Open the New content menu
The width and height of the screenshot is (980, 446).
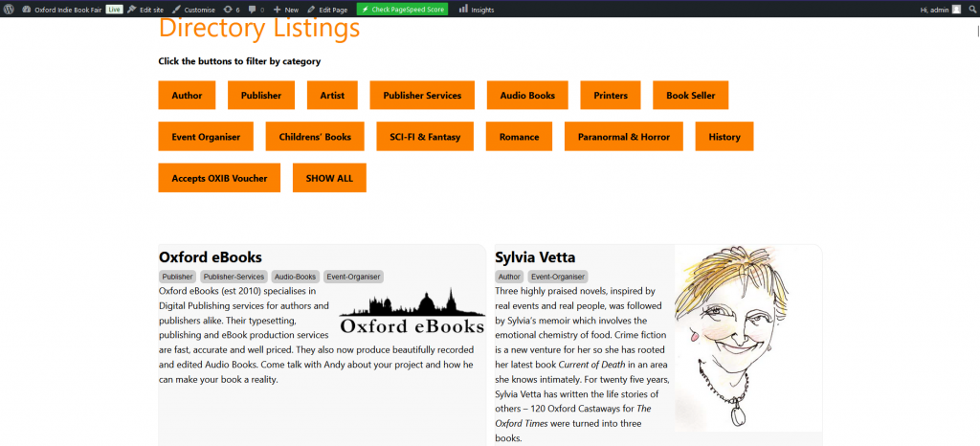286,10
